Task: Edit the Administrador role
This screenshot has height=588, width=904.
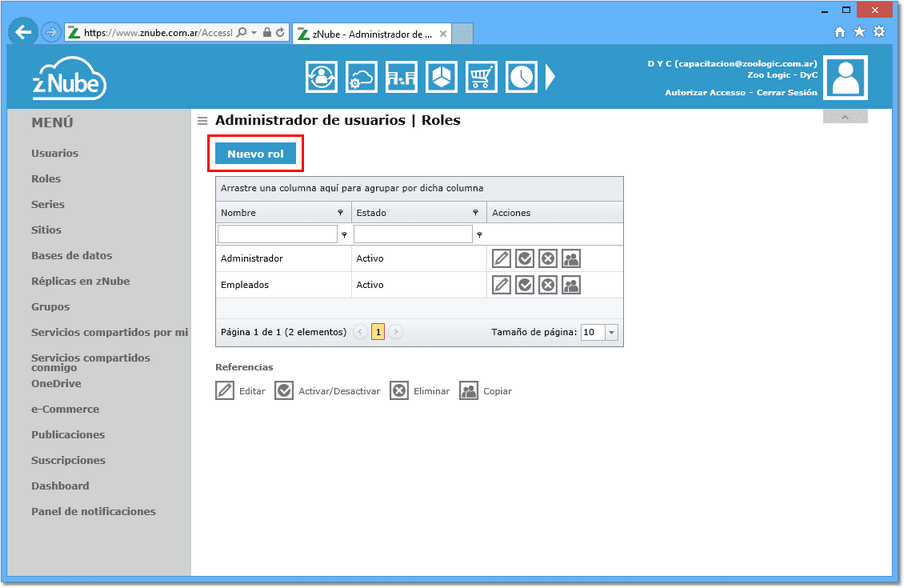Action: point(502,259)
